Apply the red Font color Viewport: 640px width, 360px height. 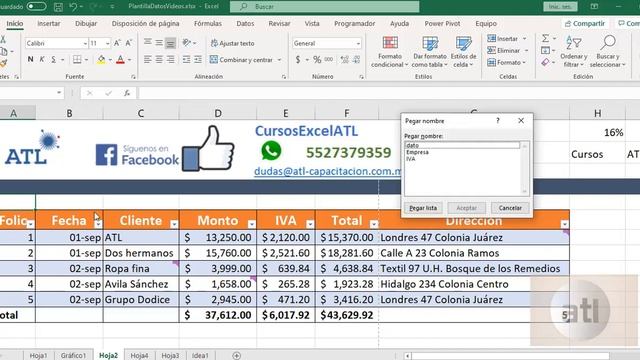click(x=120, y=60)
